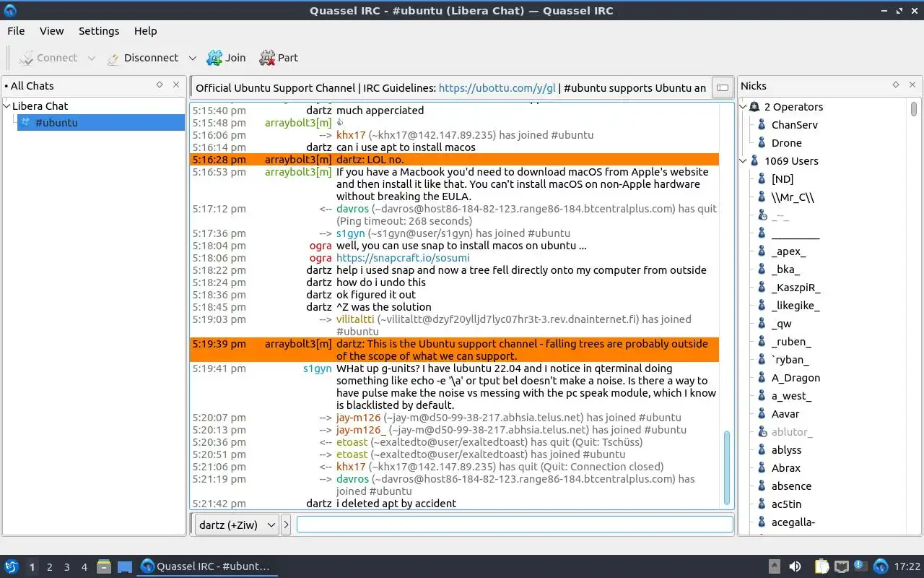Select Drone in the nick list
This screenshot has width=924, height=578.
(787, 143)
